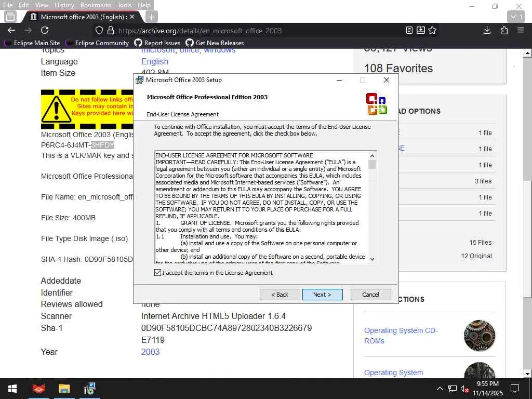Open the Get New Releases bookmark
532x399 pixels.
pyautogui.click(x=215, y=43)
